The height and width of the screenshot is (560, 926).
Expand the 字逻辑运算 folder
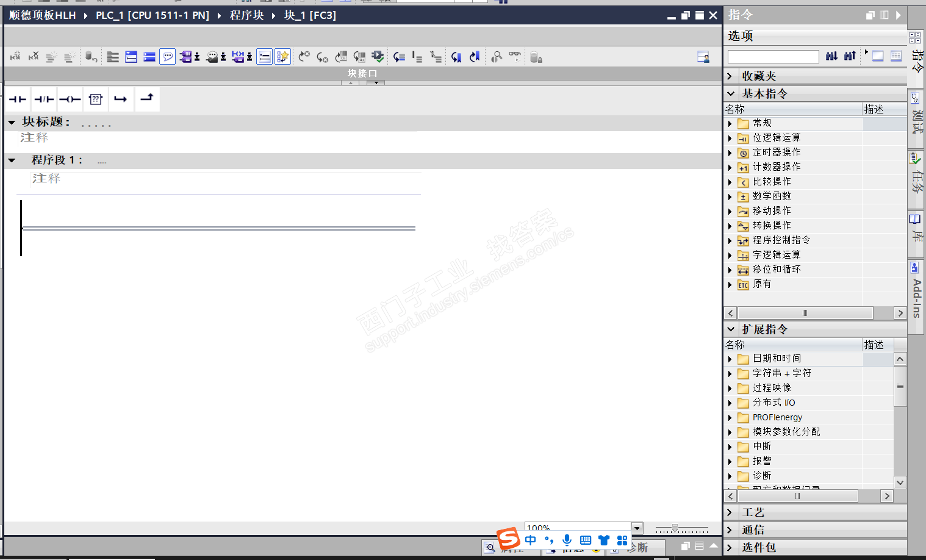tap(730, 255)
